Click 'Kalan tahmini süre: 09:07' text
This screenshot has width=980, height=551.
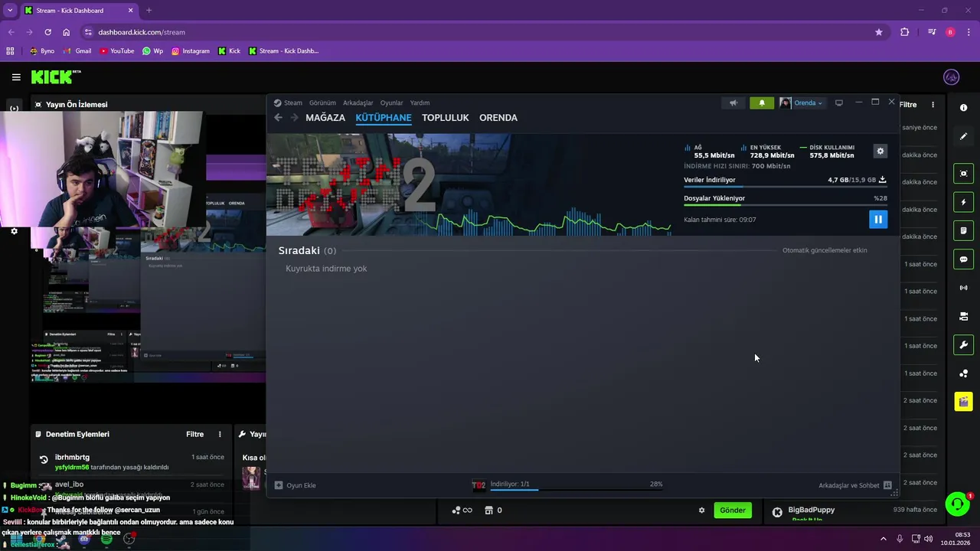[720, 220]
